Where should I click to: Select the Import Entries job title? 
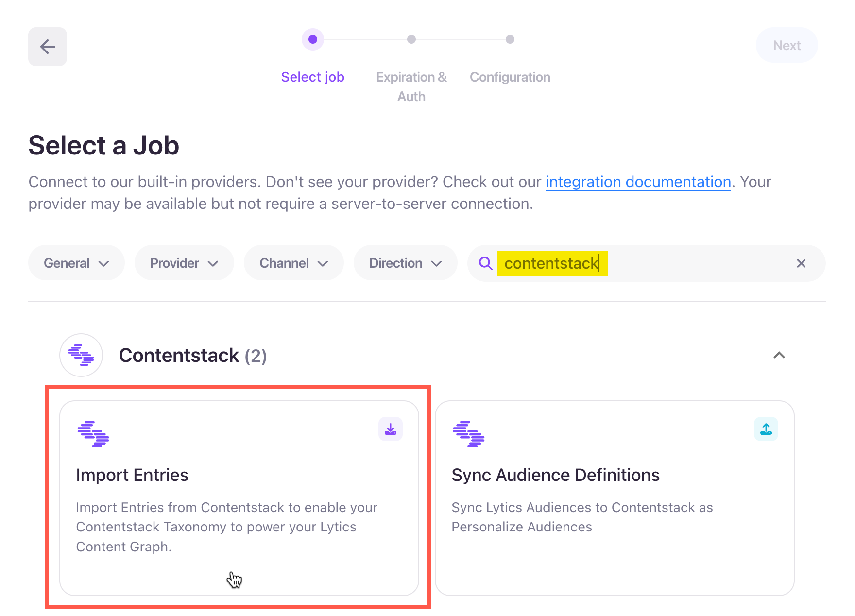(132, 475)
